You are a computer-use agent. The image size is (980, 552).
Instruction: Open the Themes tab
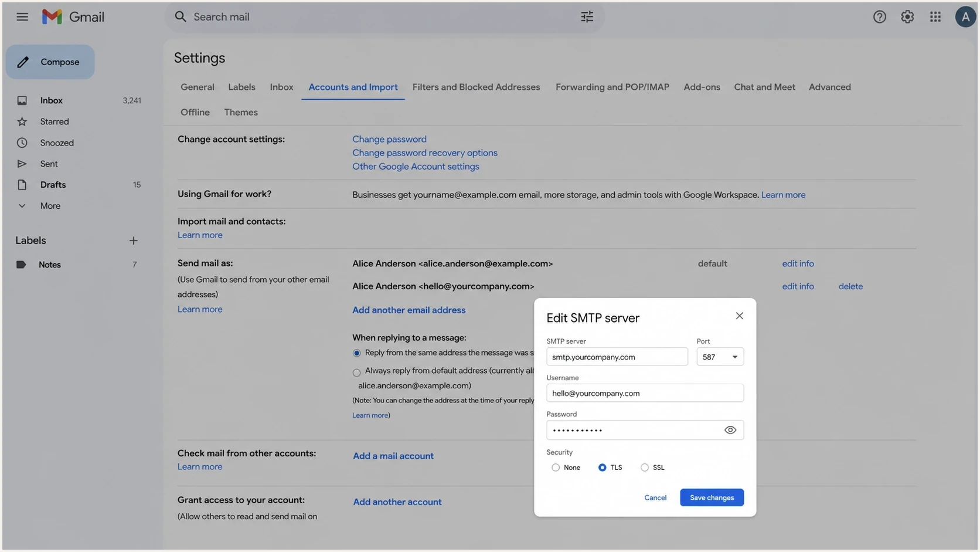240,112
